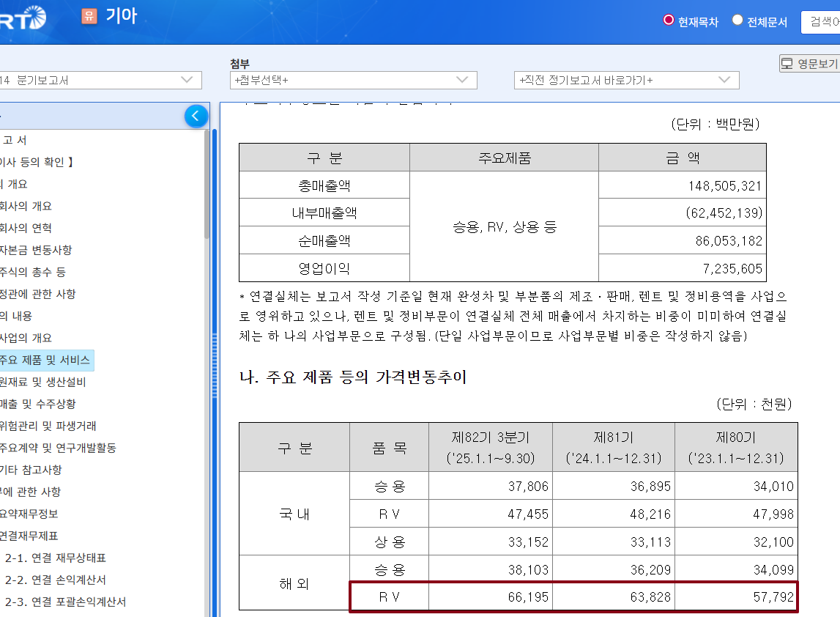
Task: Click in the 검색어 search input field
Action: [x=821, y=22]
